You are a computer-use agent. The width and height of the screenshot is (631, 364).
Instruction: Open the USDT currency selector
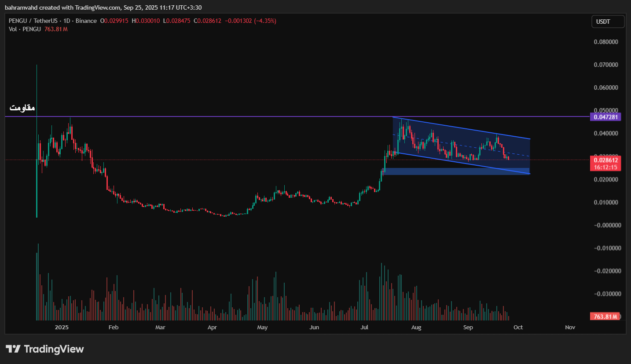[x=608, y=21]
